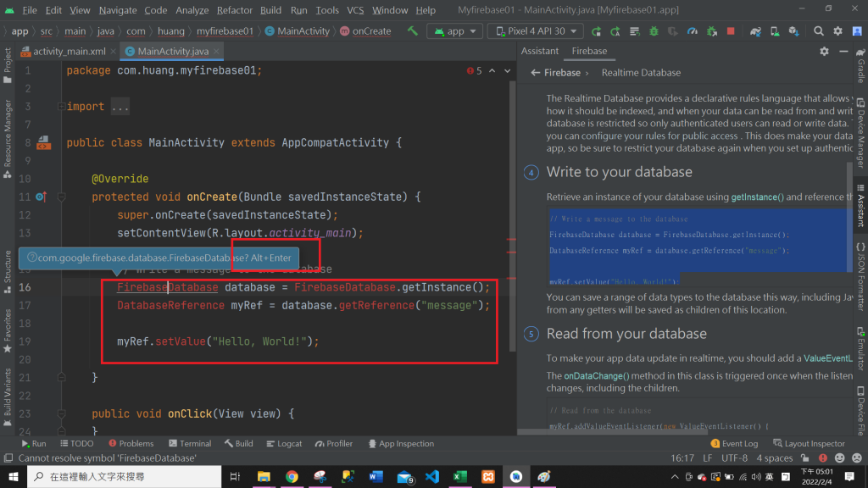Open the Event Log

tap(734, 444)
